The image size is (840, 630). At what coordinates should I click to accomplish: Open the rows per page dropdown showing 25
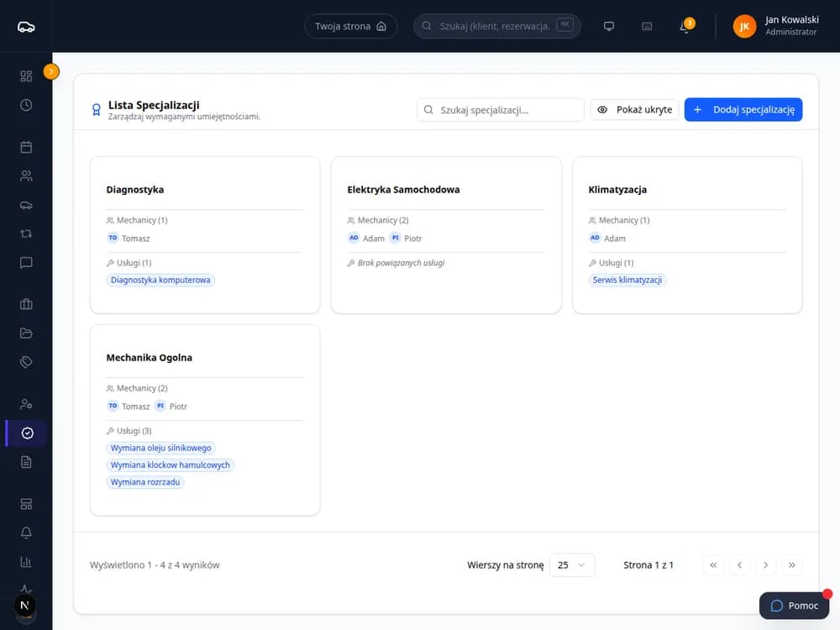571,565
